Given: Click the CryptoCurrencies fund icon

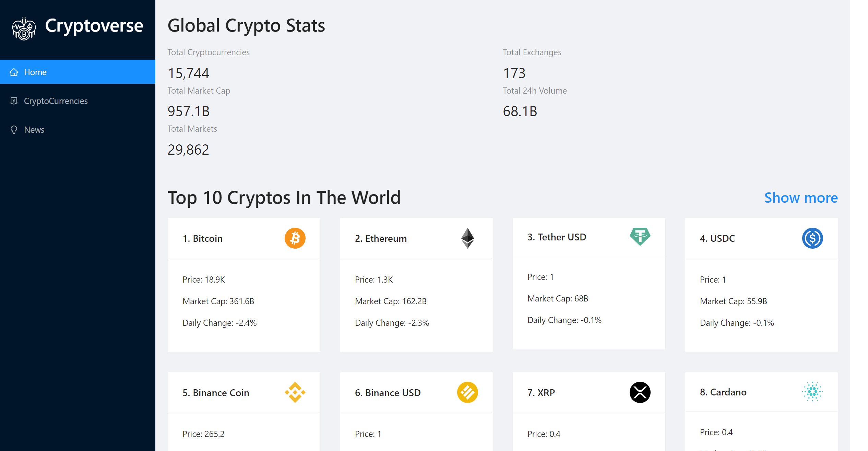Looking at the screenshot, I should coord(14,100).
